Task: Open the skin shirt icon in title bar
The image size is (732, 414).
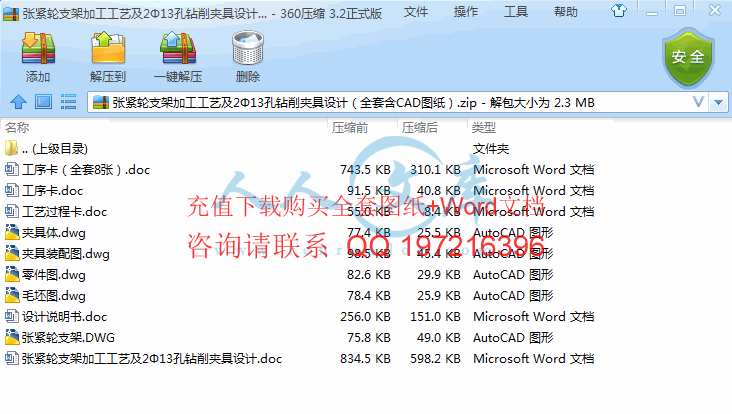Action: [x=619, y=11]
